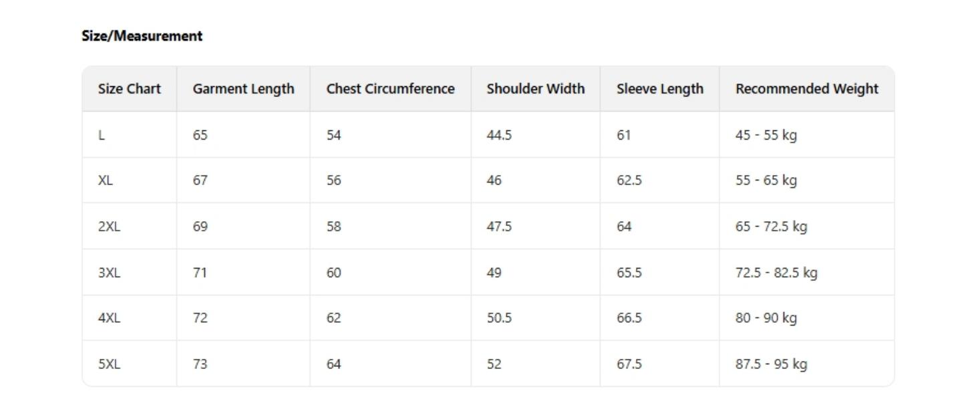Screen dimensions: 980x401
Task: Click the XL size row label
Action: coord(106,180)
